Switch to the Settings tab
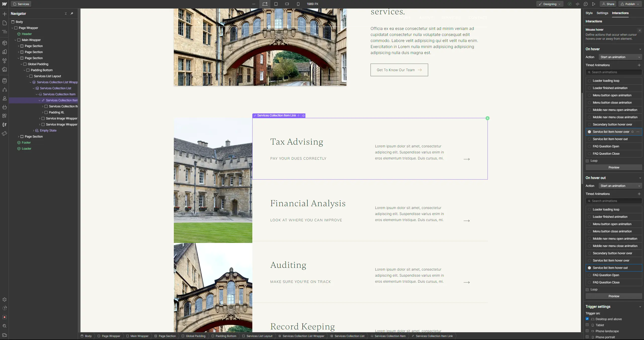Image resolution: width=644 pixels, height=340 pixels. [x=602, y=13]
